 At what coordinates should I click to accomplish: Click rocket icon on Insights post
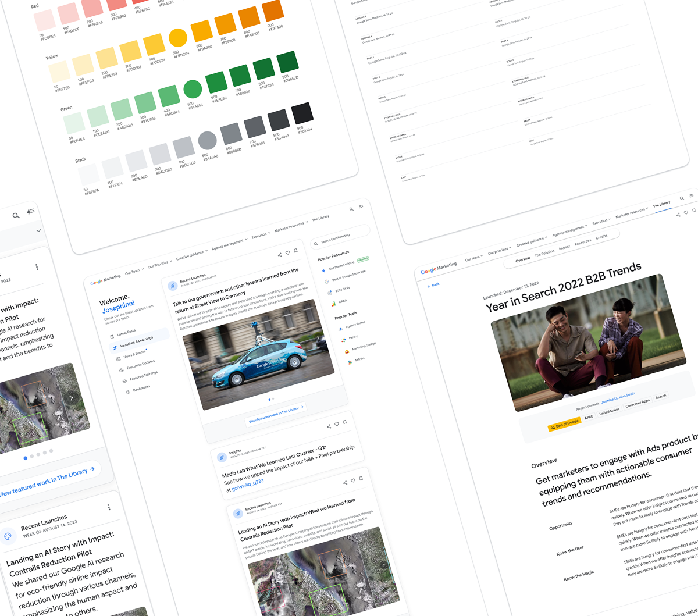tap(222, 458)
